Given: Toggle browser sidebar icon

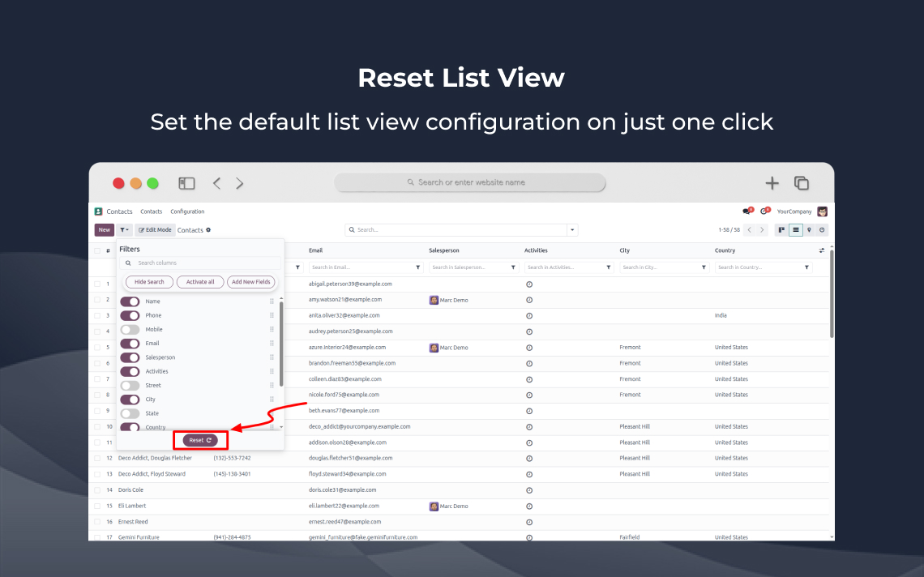Looking at the screenshot, I should pos(186,183).
